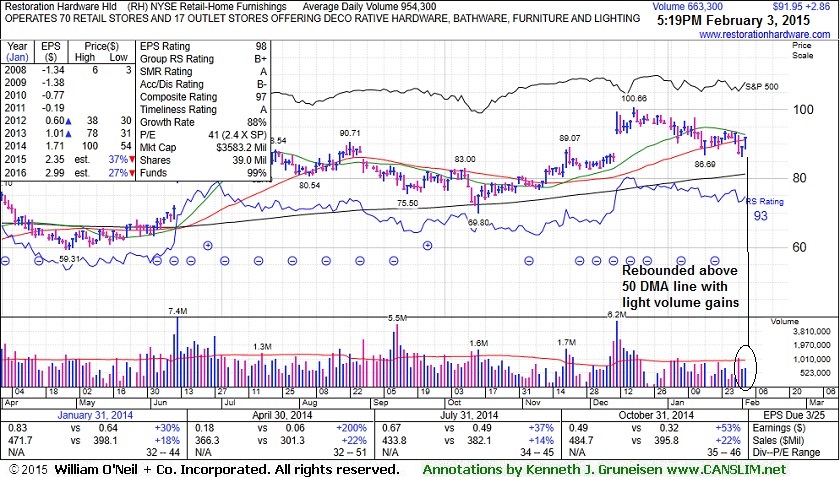840x477 pixels.
Task: Click the "484.7" sales figure
Action: (x=580, y=440)
